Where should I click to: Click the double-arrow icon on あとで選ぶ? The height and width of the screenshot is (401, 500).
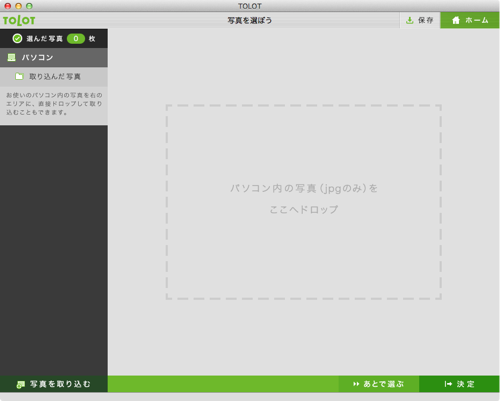pos(356,384)
